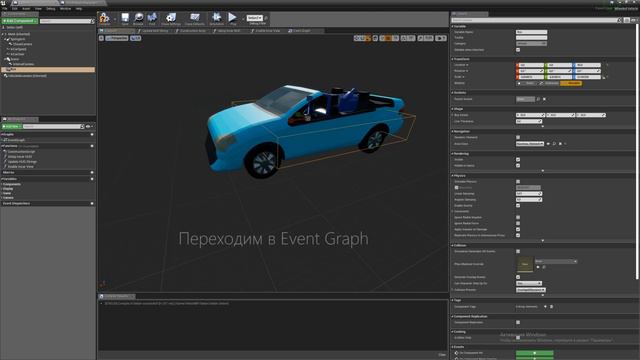Viewport: 640px width, 360px height.
Task: Click the Components panel search field
Action: click(67, 21)
